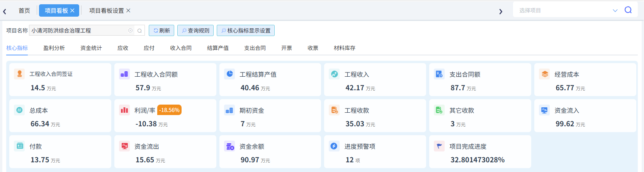Select the 支出合同 tab

point(255,48)
